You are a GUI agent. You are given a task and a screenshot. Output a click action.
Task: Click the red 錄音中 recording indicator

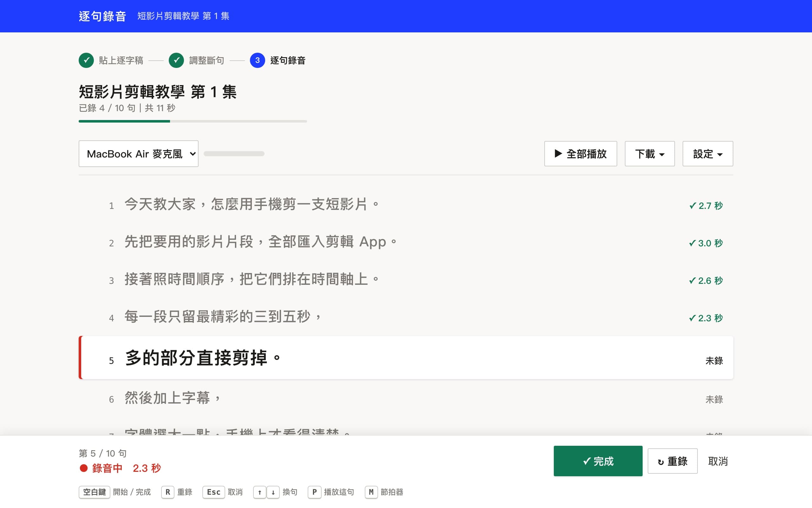[101, 468]
